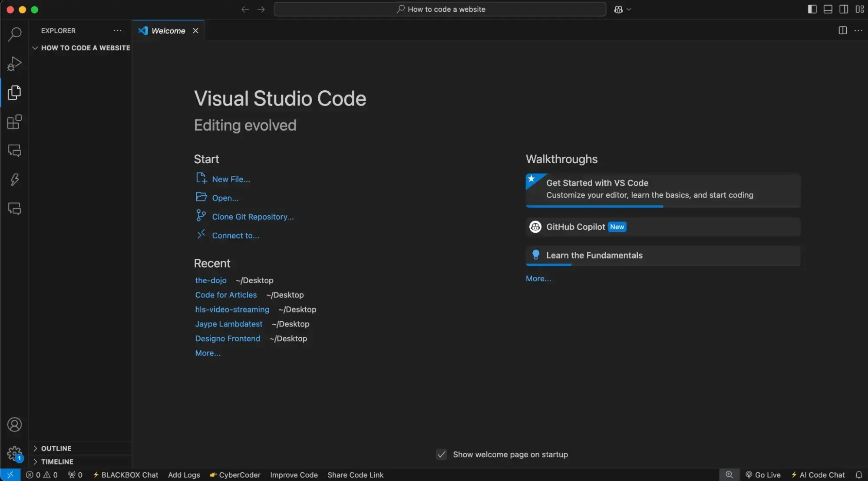Click the notifications bell in the status bar

pos(858,475)
